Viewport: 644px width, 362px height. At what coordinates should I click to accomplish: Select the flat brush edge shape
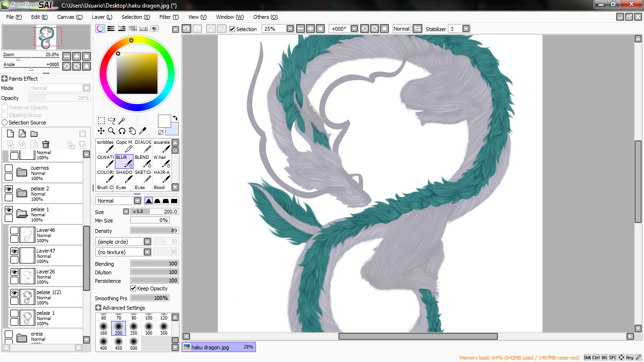click(174, 201)
